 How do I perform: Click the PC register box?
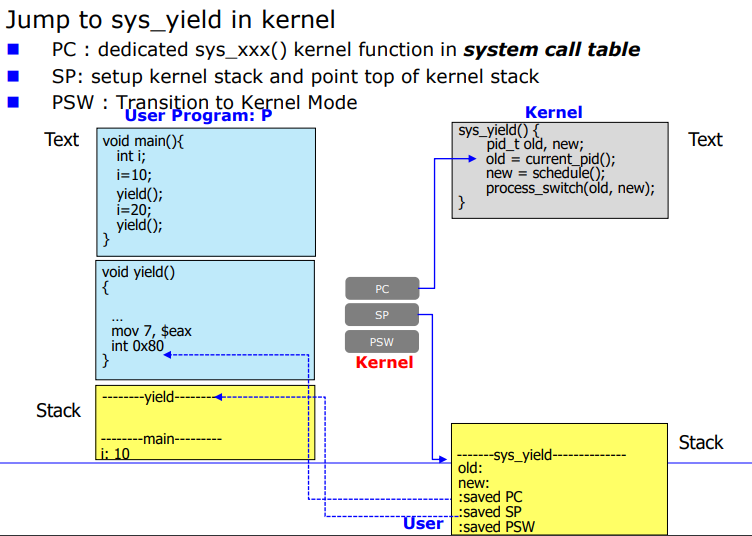[382, 289]
